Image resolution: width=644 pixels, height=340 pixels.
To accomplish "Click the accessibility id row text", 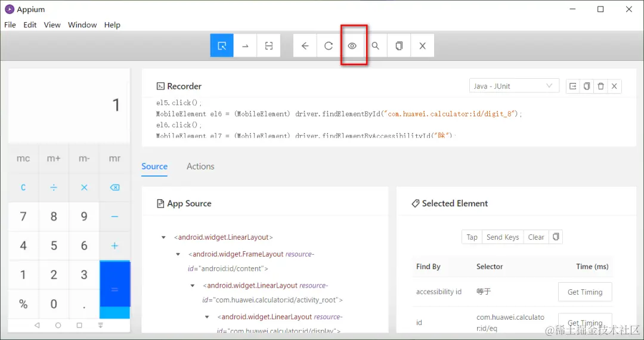I will point(439,292).
